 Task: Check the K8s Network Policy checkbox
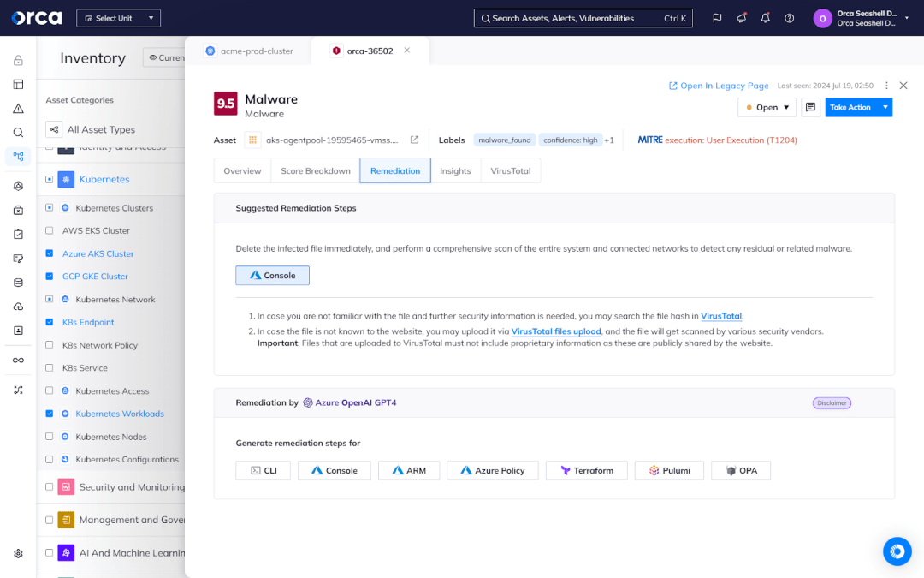coord(50,345)
